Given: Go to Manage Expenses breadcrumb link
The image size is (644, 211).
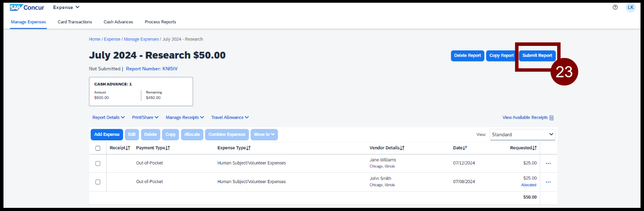Looking at the screenshot, I should [x=141, y=40].
